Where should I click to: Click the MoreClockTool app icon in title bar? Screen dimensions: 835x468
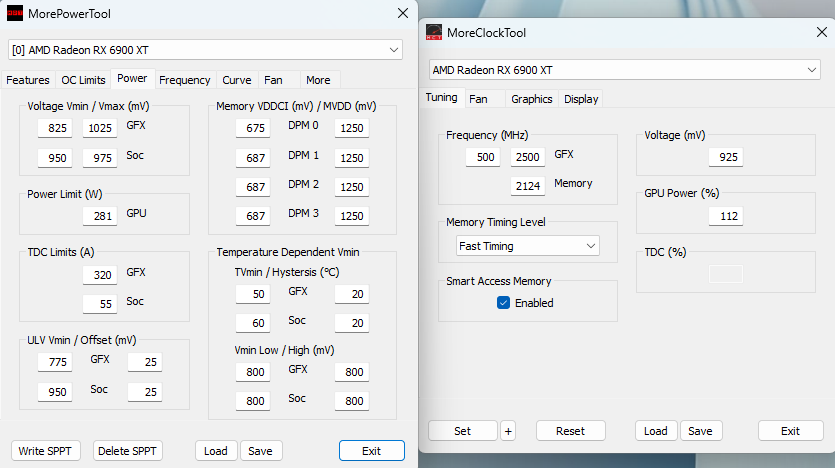434,32
